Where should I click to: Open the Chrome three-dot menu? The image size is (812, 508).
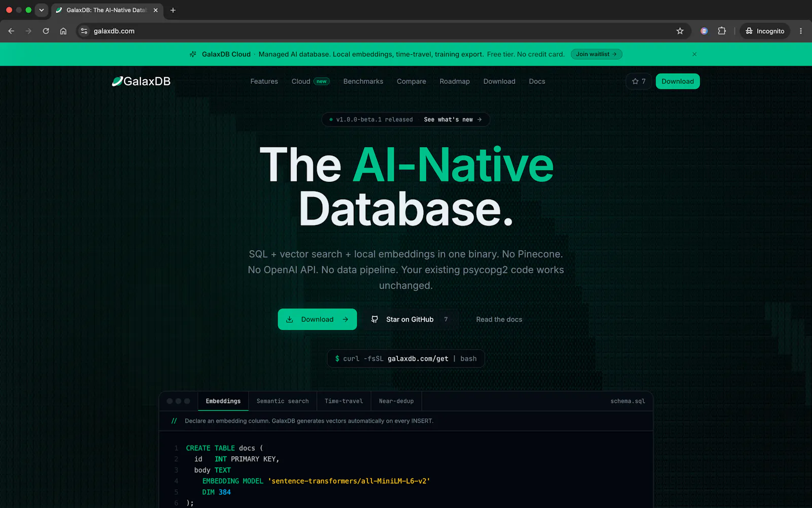click(x=801, y=31)
